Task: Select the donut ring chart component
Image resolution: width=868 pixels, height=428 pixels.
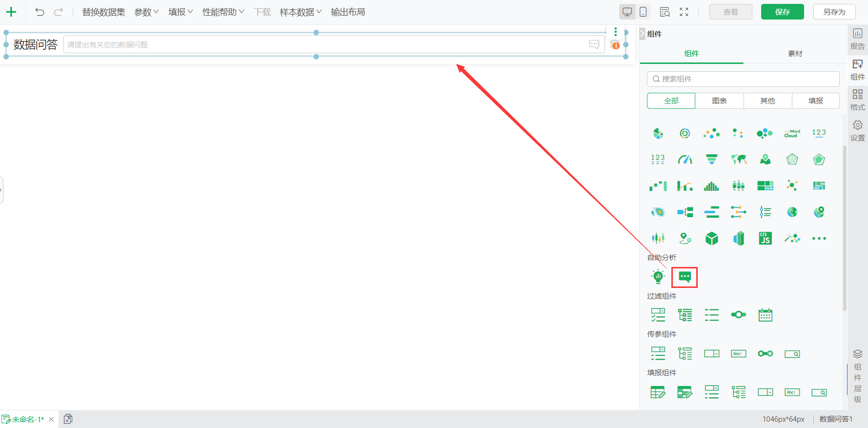Action: pyautogui.click(x=685, y=133)
